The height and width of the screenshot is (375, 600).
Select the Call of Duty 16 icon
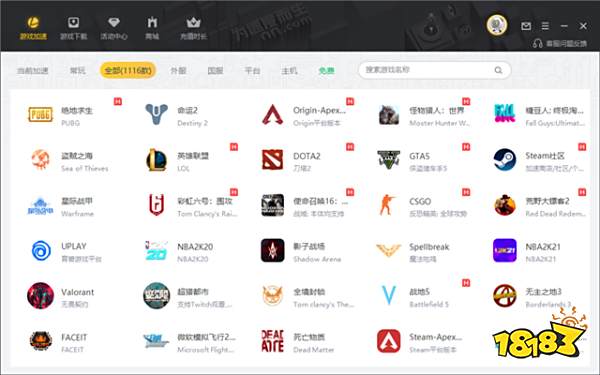click(x=272, y=205)
